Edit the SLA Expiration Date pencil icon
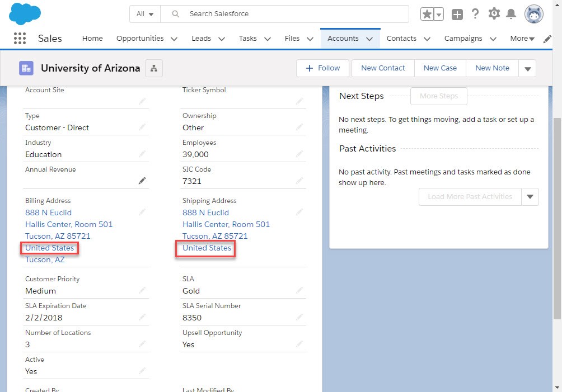 [142, 317]
